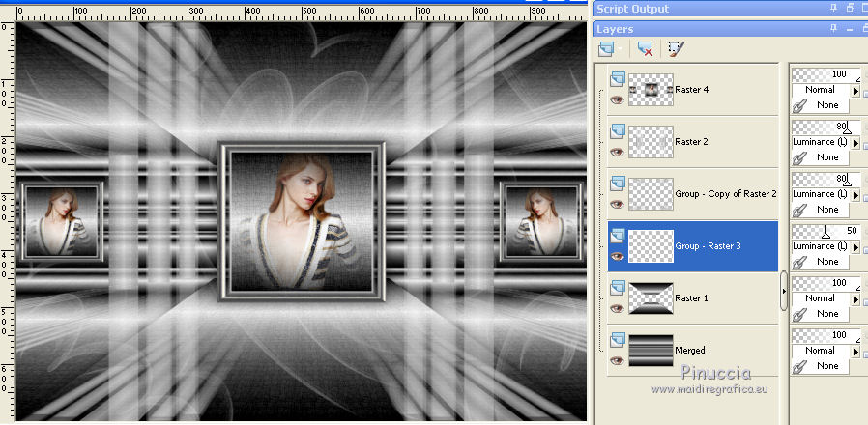This screenshot has height=425, width=868.
Task: Select the Group - Copy of Raster 2 layer name
Action: tap(726, 194)
